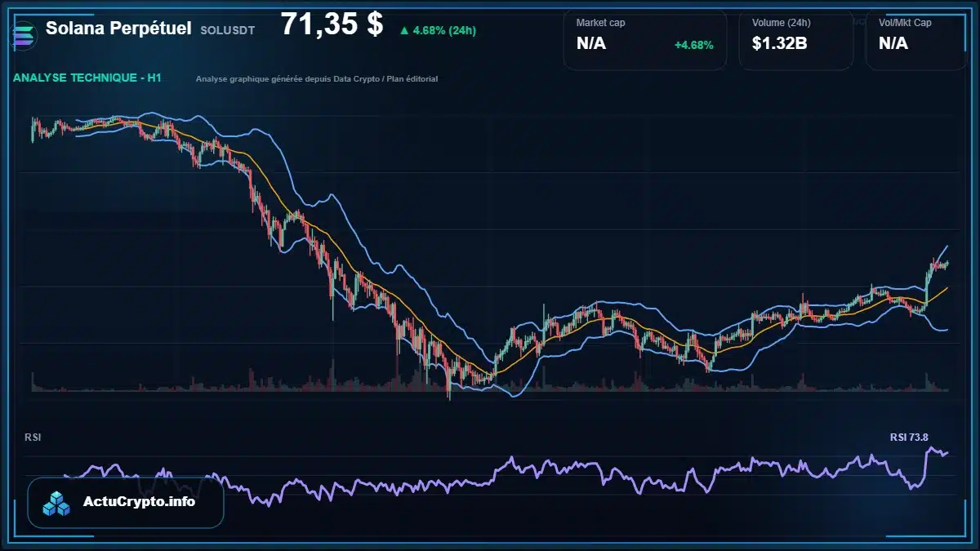Click the "Analyse graphique générée depuis Data Crypto" caption
Screen dimensions: 980x551
317,79
